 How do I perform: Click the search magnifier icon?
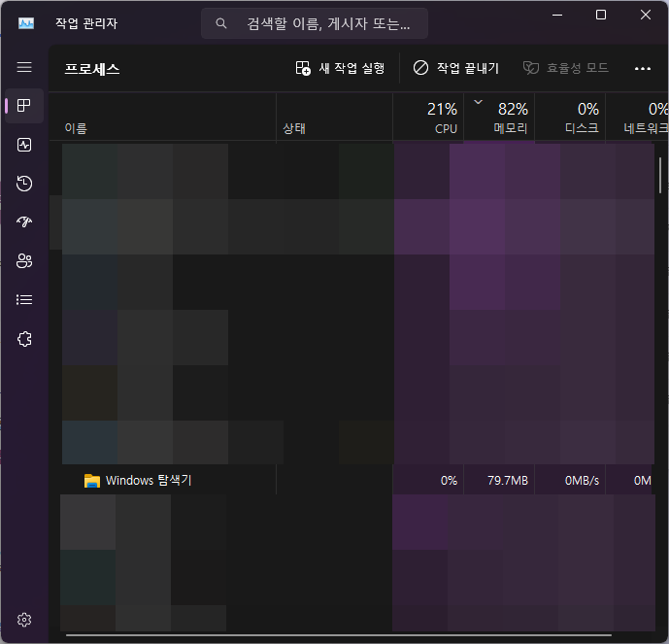pos(220,23)
